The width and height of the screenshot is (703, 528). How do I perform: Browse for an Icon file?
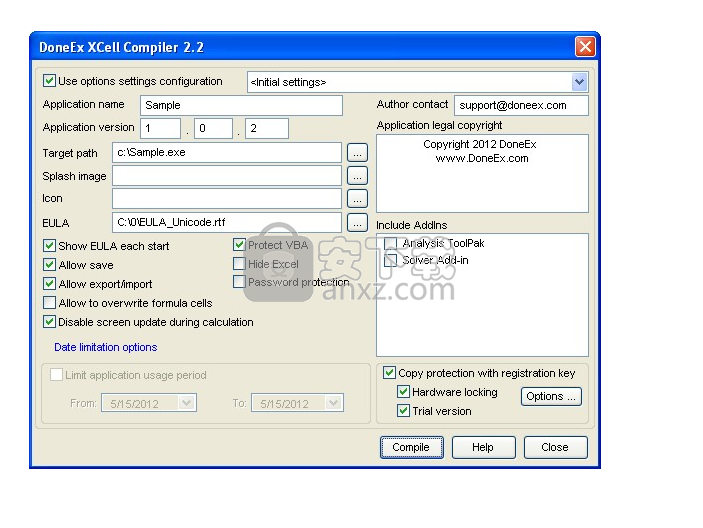coord(357,199)
